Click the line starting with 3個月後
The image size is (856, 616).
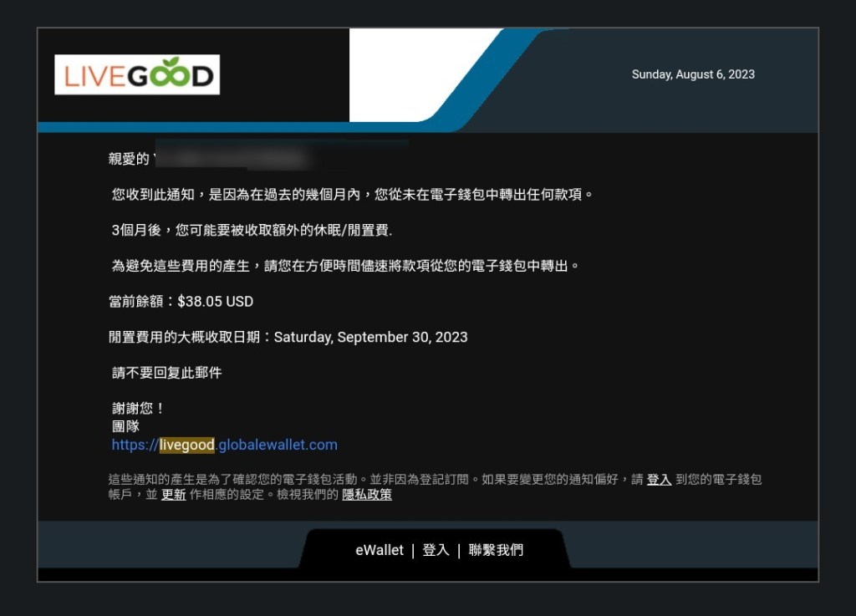click(252, 230)
